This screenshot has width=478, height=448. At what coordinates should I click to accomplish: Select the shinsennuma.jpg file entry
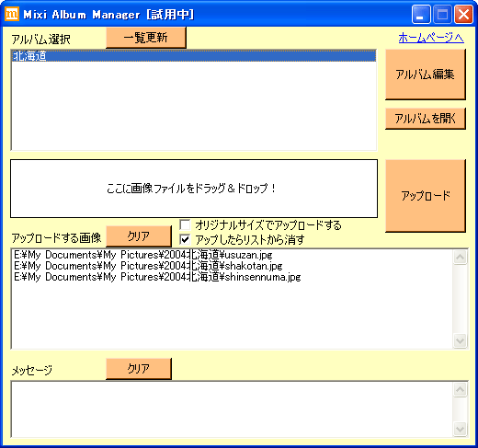[x=157, y=277]
